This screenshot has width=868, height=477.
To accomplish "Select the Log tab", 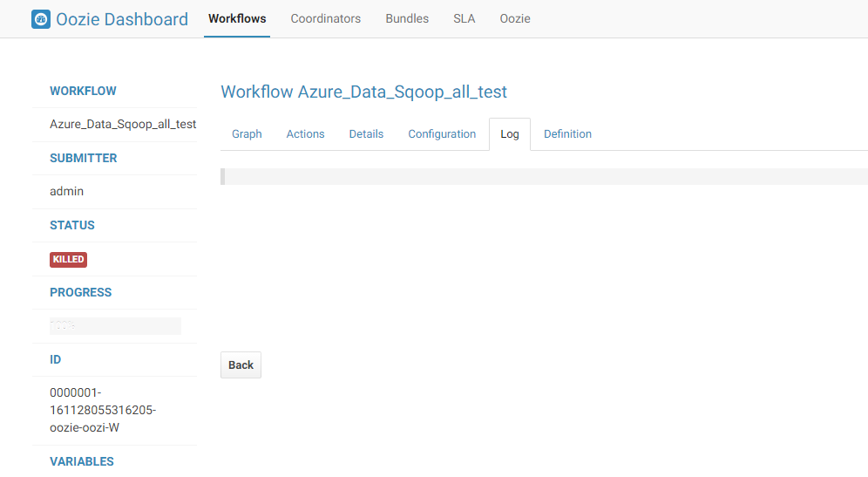I will pyautogui.click(x=510, y=134).
